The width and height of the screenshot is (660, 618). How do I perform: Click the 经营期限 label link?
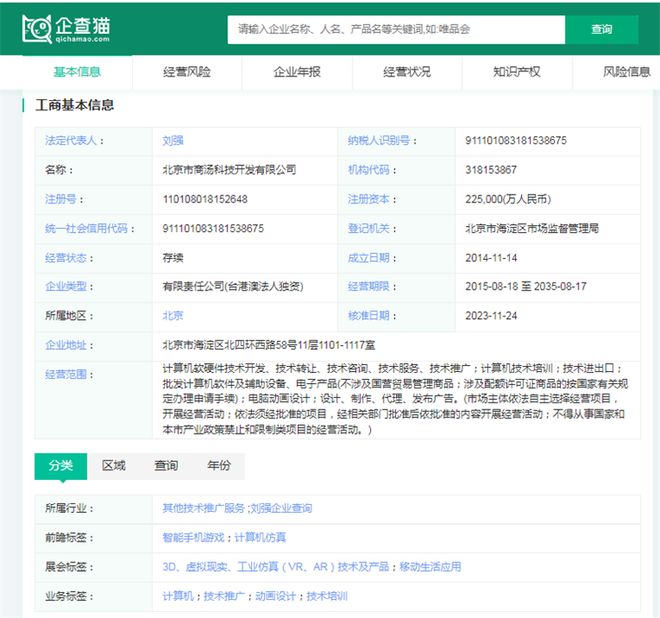coord(368,287)
